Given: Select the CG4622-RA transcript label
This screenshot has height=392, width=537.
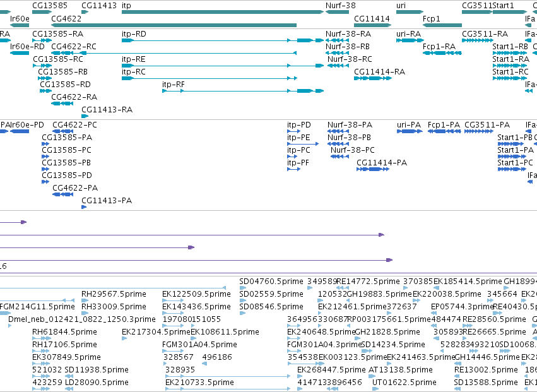Looking at the screenshot, I should (74, 97).
